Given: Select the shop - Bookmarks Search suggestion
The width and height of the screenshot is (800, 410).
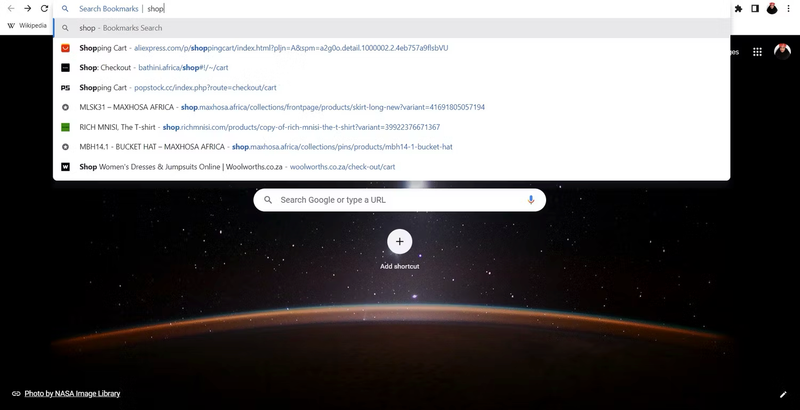Looking at the screenshot, I should point(392,28).
